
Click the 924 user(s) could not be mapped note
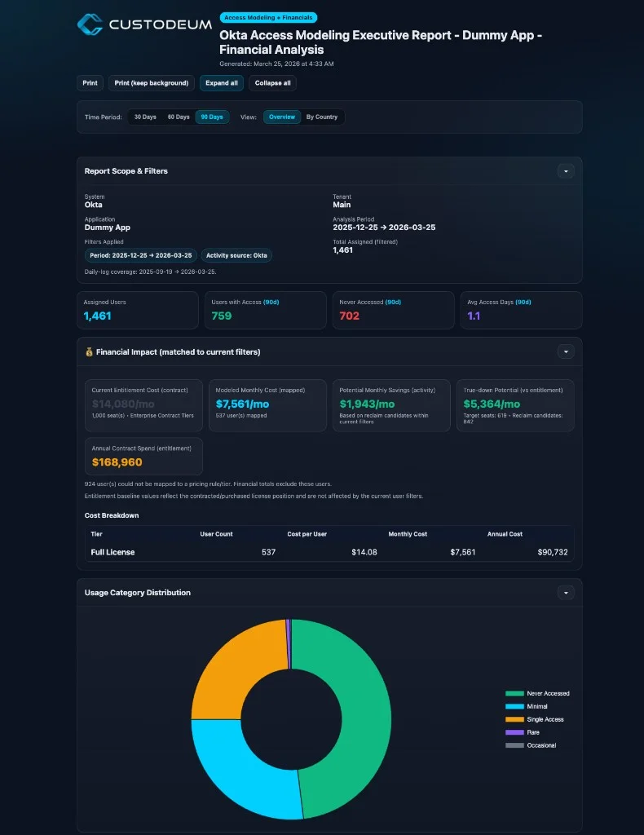coord(208,484)
